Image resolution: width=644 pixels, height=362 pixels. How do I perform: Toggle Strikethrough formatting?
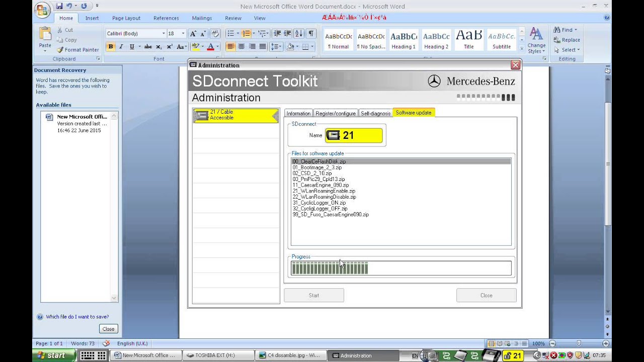click(x=148, y=47)
